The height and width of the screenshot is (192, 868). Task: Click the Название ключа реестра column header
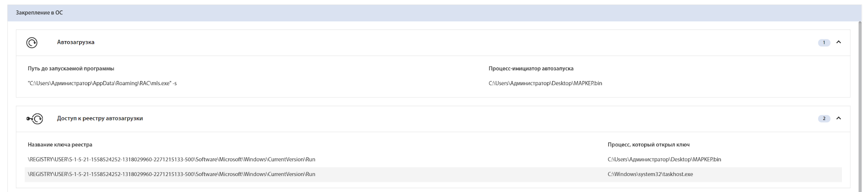60,145
